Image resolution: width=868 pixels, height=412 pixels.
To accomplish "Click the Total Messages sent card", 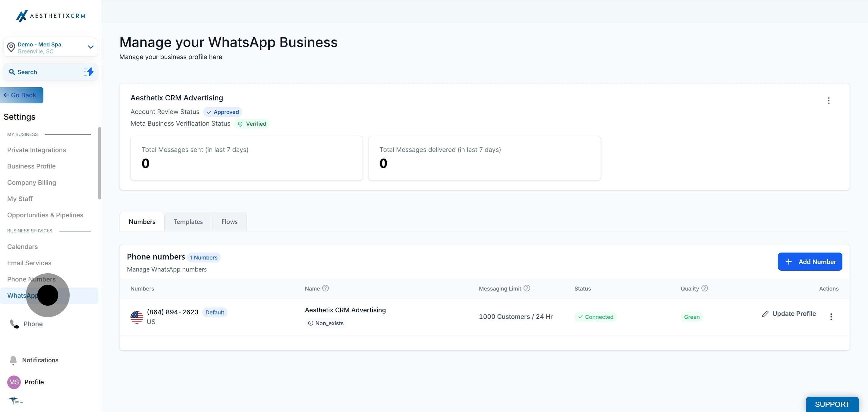I will pos(247,158).
